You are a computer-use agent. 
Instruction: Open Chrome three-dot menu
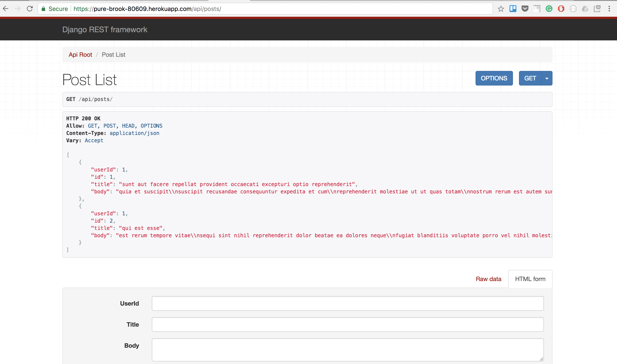point(609,9)
